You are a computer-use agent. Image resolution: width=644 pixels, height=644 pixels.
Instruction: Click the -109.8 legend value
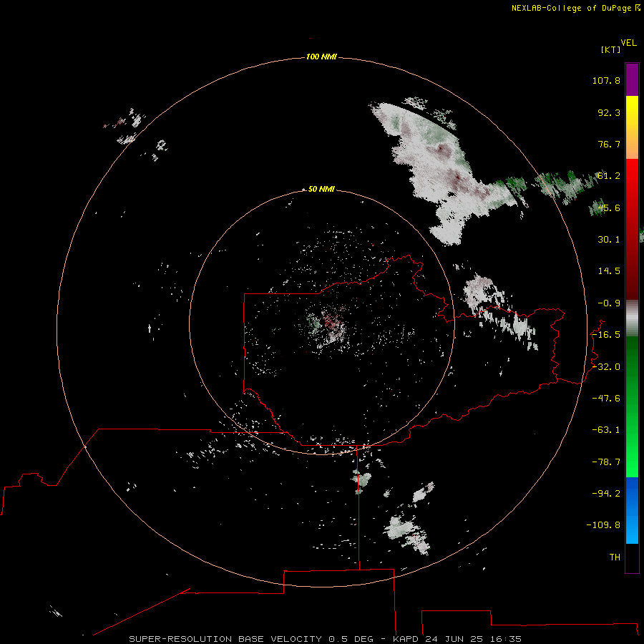604,525
